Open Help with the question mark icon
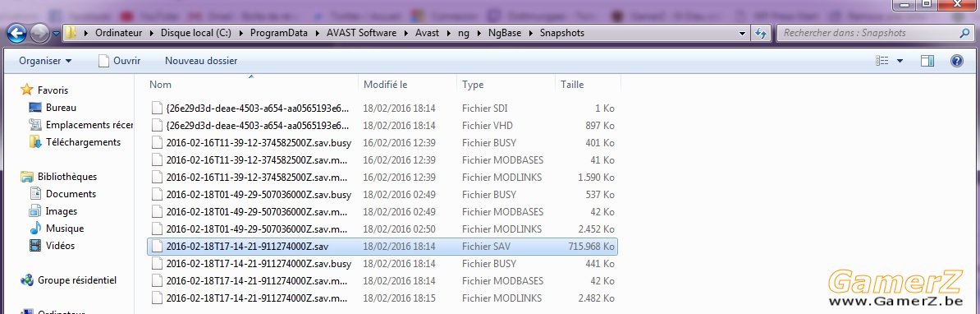The height and width of the screenshot is (314, 980). click(x=956, y=61)
